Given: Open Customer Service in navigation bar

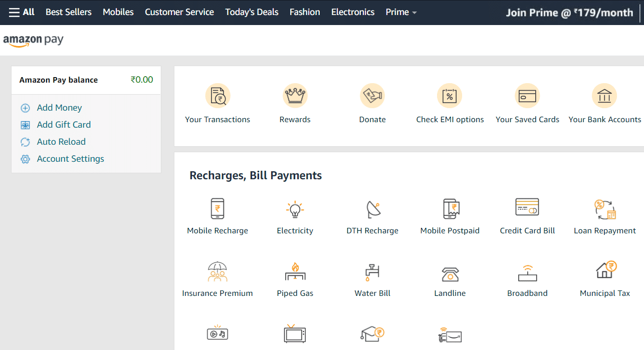Looking at the screenshot, I should tap(179, 12).
